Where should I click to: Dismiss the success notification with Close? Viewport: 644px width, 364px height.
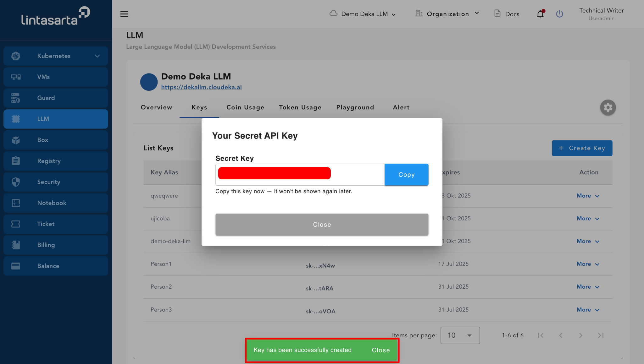(x=380, y=350)
